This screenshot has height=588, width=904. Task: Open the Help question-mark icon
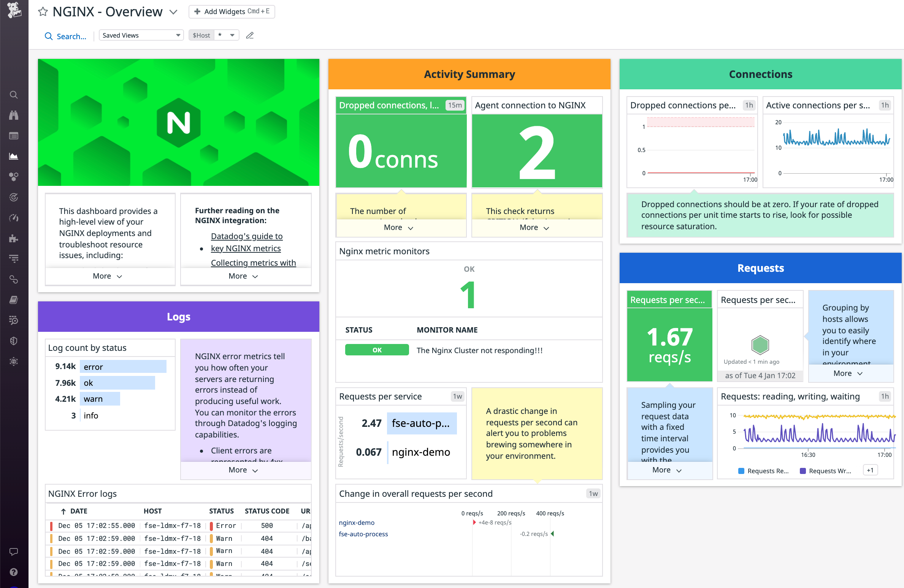pos(14,572)
